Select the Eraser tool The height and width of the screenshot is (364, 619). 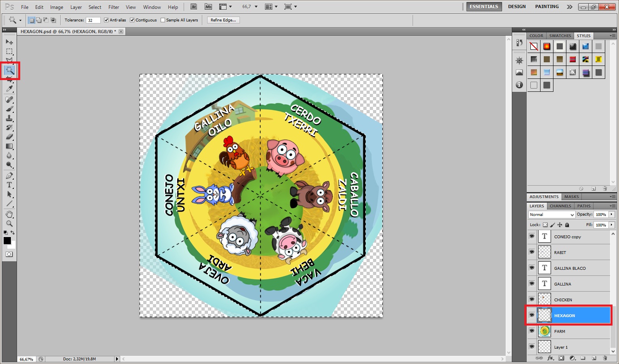[x=9, y=137]
